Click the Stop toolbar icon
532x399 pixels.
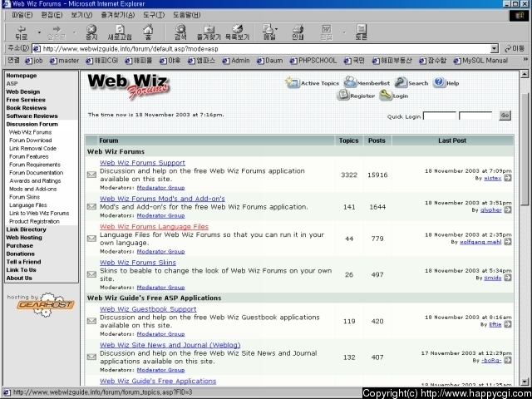[91, 32]
